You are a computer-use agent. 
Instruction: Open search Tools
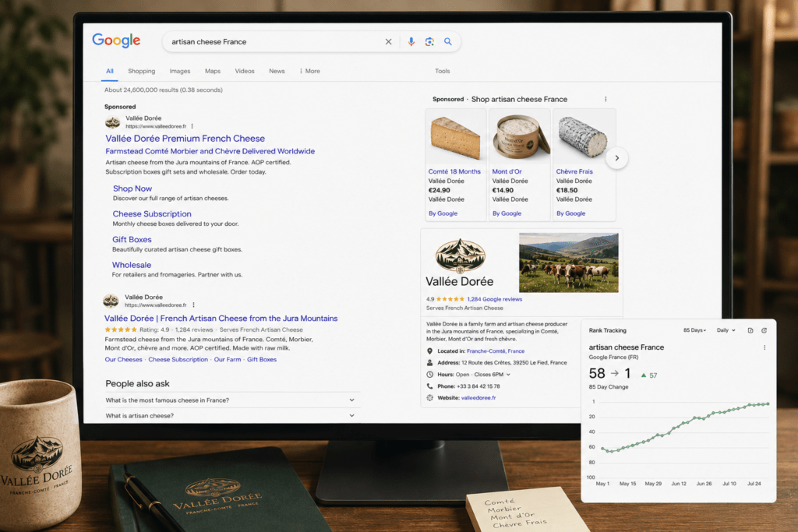point(443,71)
